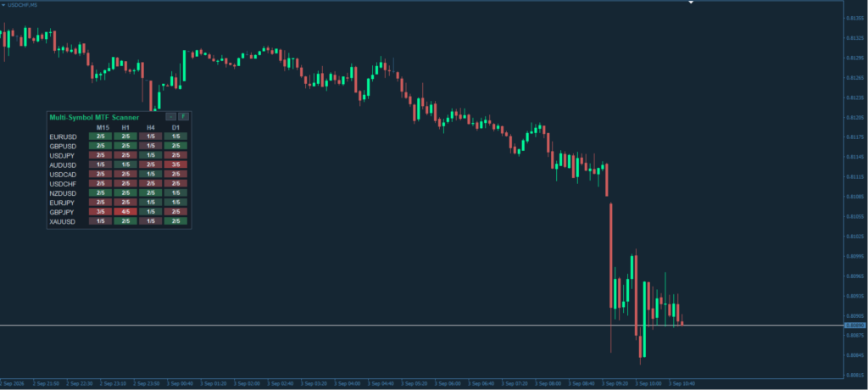Click AUDUSD M15 signal cell
868x390 pixels.
pos(100,164)
